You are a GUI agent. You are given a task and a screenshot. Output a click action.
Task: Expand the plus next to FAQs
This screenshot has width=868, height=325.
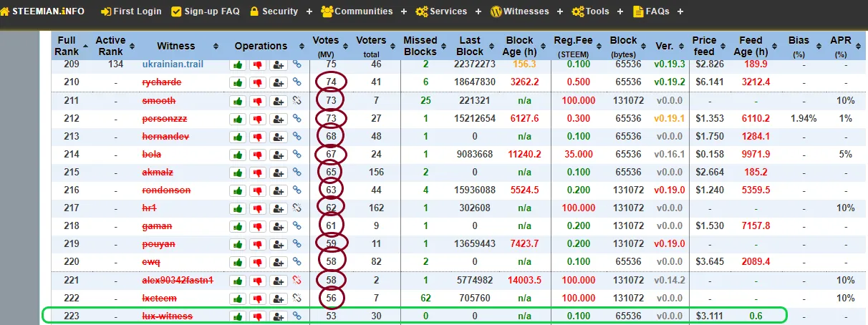coord(680,11)
